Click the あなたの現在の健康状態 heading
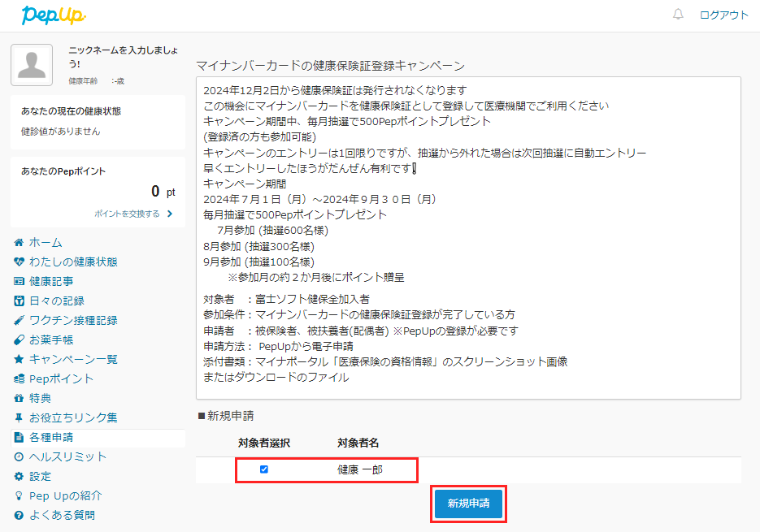Viewport: 760px width, 532px height. click(72, 111)
